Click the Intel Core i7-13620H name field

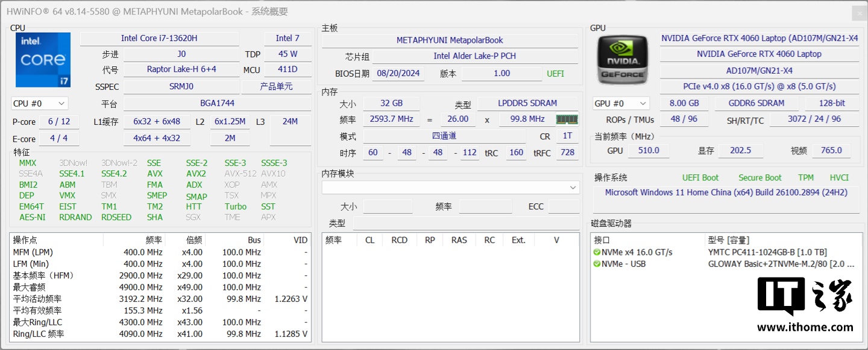coord(159,38)
